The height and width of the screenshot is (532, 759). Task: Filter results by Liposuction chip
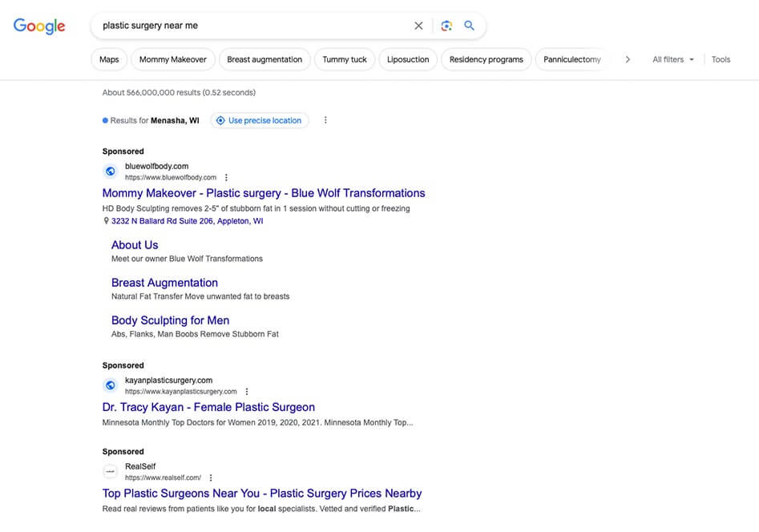(408, 59)
